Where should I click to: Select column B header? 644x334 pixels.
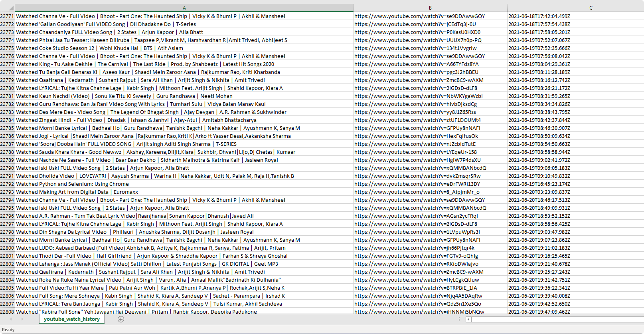pyautogui.click(x=430, y=8)
